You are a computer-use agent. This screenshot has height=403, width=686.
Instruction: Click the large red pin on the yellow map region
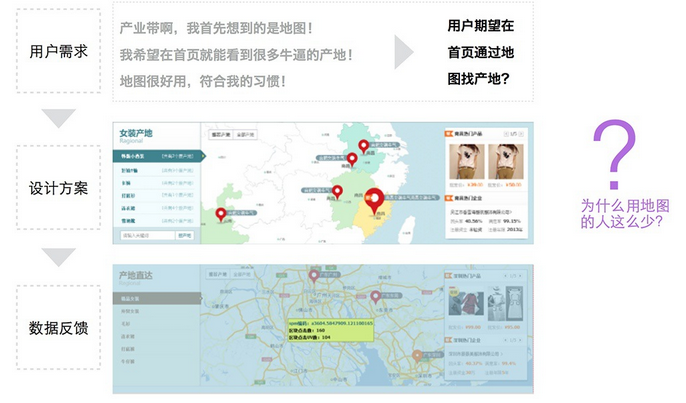[x=375, y=198]
